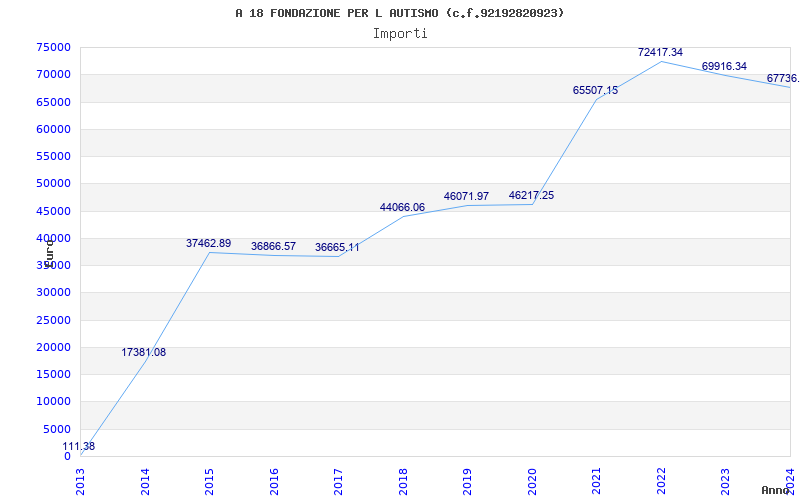Screen dimensions: 800x500
Task: Click the y-axis value 25000
Action: [54, 320]
